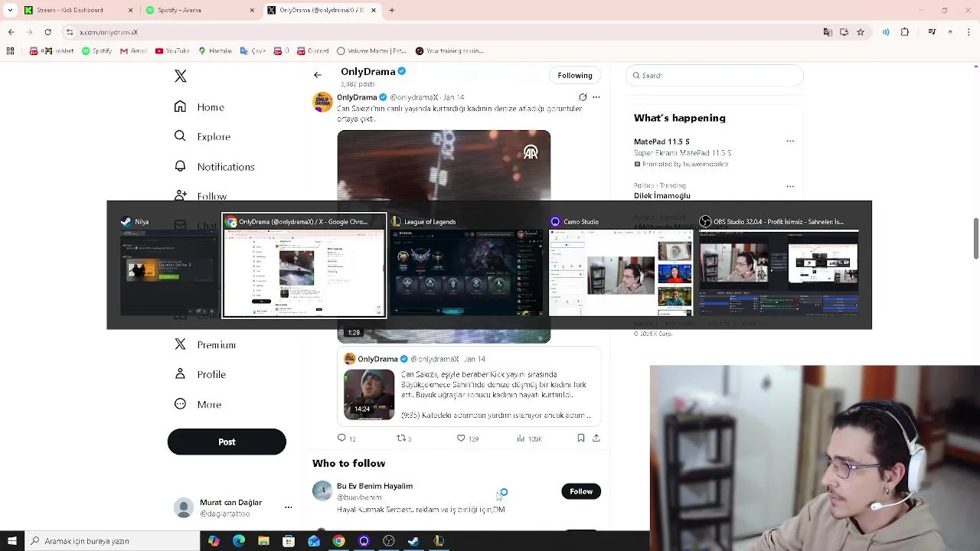Select the OBS Studio window thumbnail
Screen dimensions: 980x551
point(779,266)
